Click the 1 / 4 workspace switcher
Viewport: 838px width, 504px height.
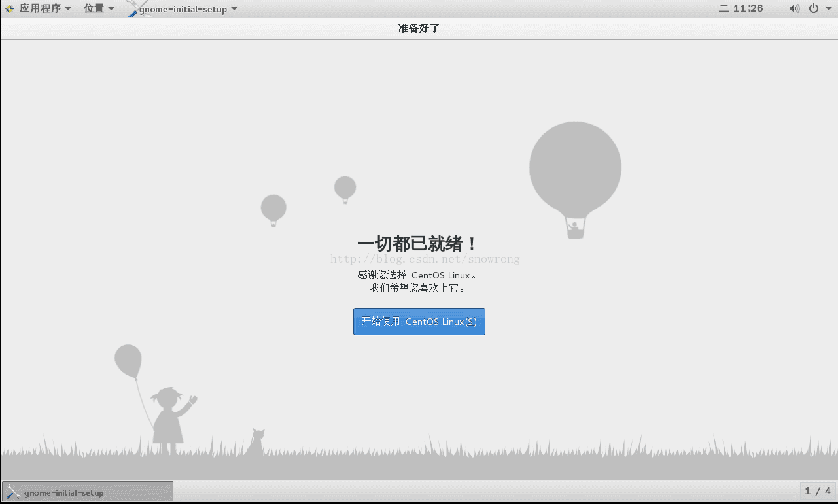coord(818,491)
